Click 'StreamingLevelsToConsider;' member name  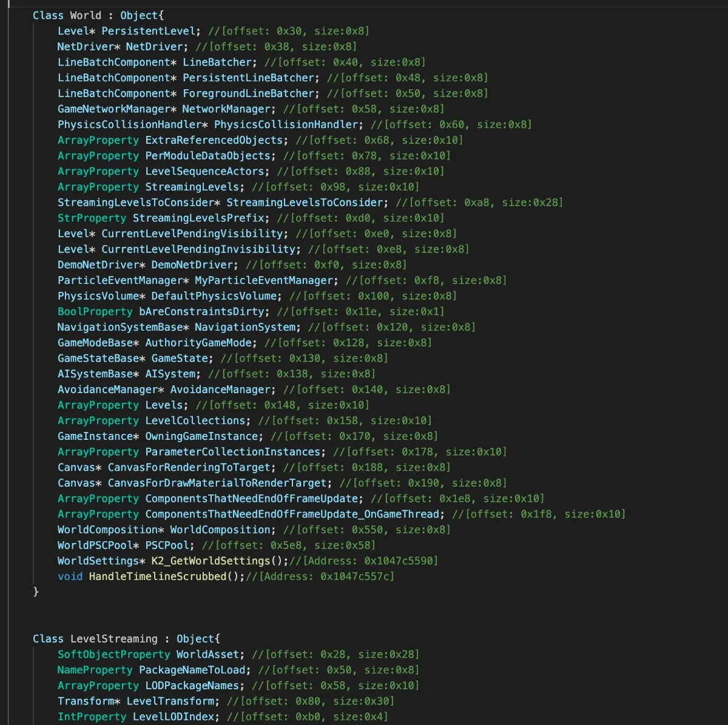[x=308, y=203]
